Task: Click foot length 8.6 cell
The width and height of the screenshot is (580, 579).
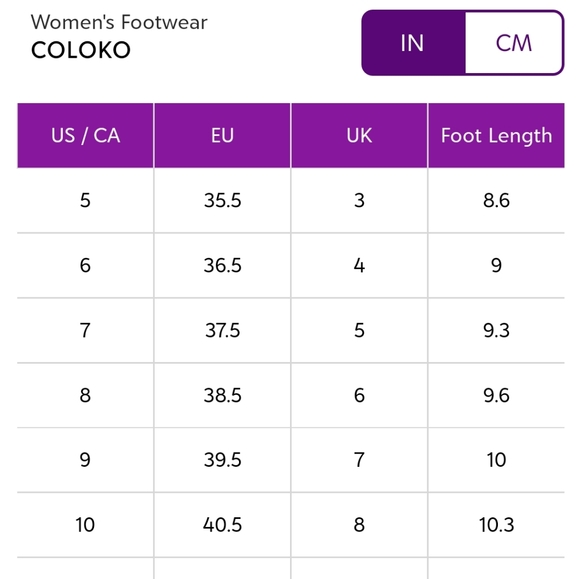Action: pyautogui.click(x=496, y=201)
